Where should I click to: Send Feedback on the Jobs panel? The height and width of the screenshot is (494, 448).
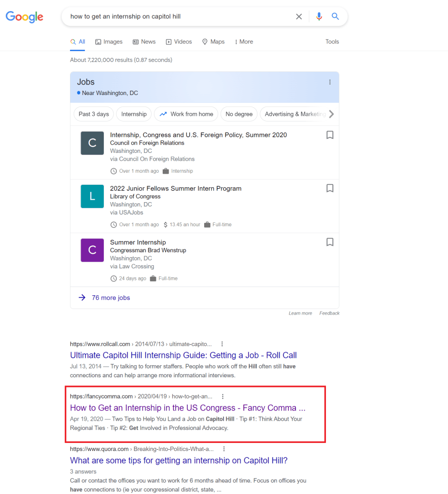(329, 313)
